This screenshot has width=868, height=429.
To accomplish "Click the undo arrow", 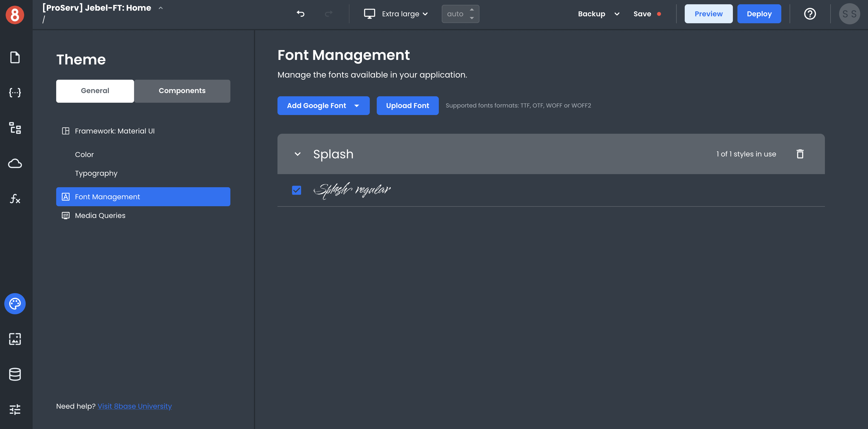I will coord(300,14).
